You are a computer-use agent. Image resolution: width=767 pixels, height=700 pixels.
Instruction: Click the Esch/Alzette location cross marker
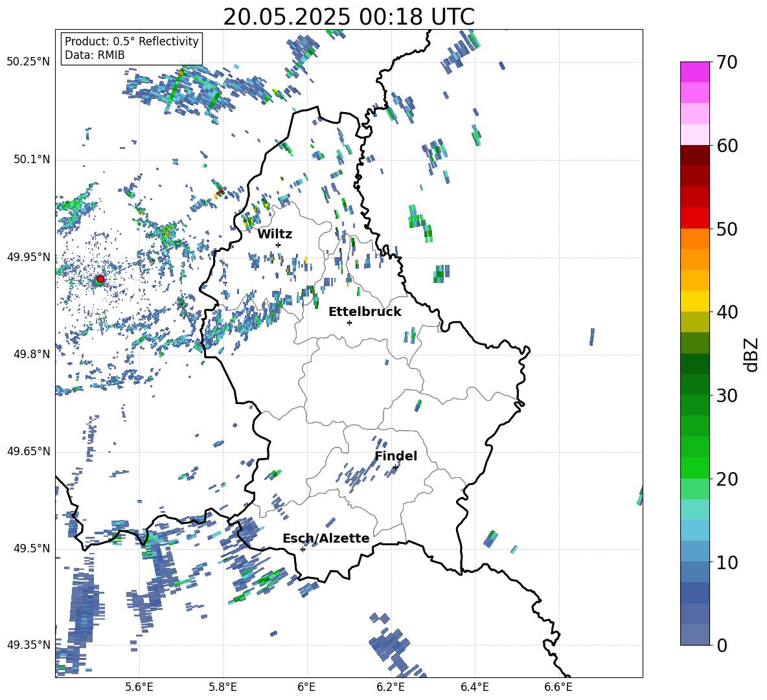[x=303, y=549]
